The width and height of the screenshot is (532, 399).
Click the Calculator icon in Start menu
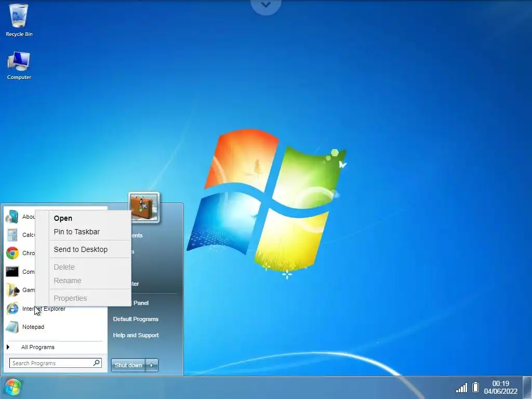pos(12,235)
